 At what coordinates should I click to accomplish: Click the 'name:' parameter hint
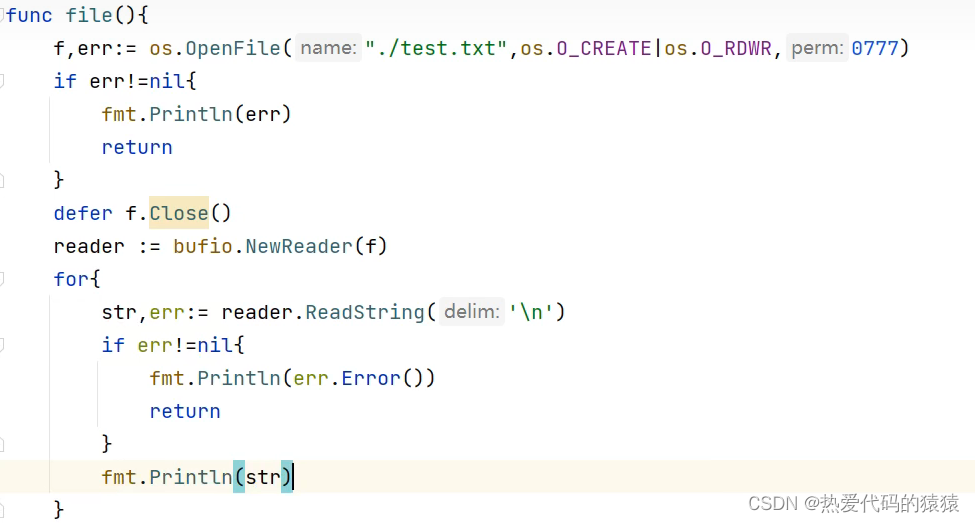328,48
